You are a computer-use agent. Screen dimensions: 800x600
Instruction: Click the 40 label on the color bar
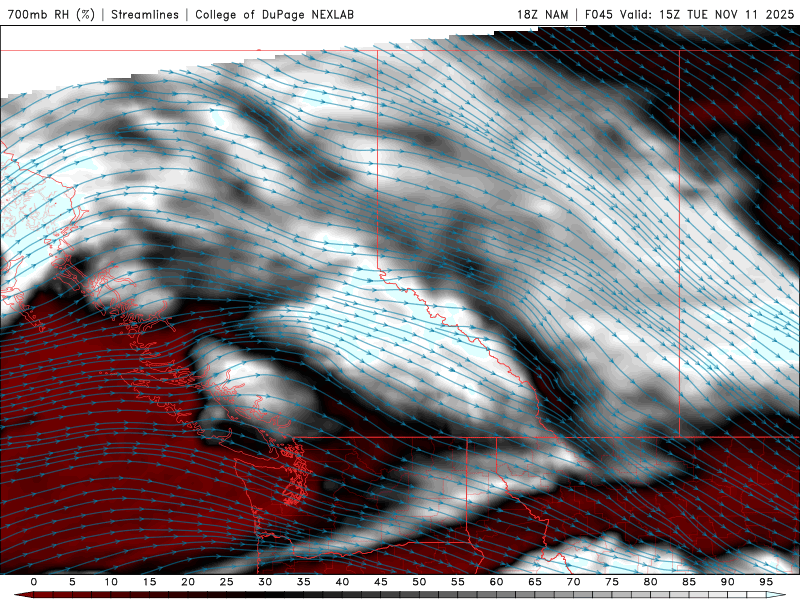[x=342, y=582]
